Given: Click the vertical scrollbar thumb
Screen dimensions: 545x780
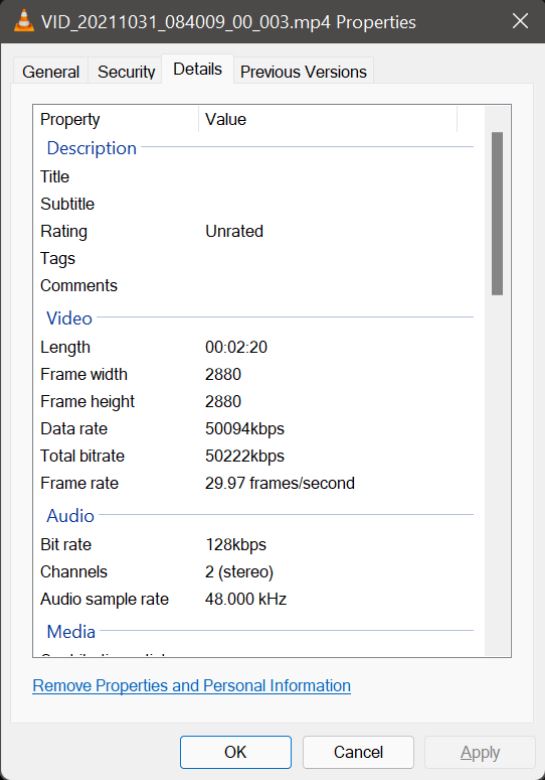Looking at the screenshot, I should point(497,213).
